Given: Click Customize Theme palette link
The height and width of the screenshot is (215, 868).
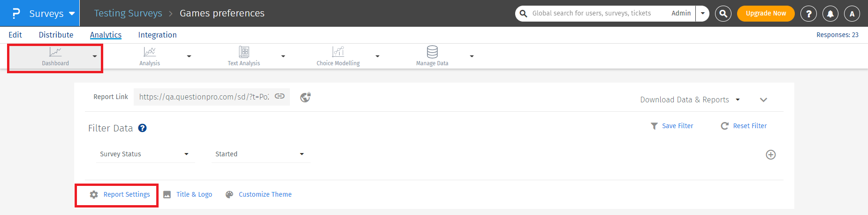Looking at the screenshot, I should point(265,194).
